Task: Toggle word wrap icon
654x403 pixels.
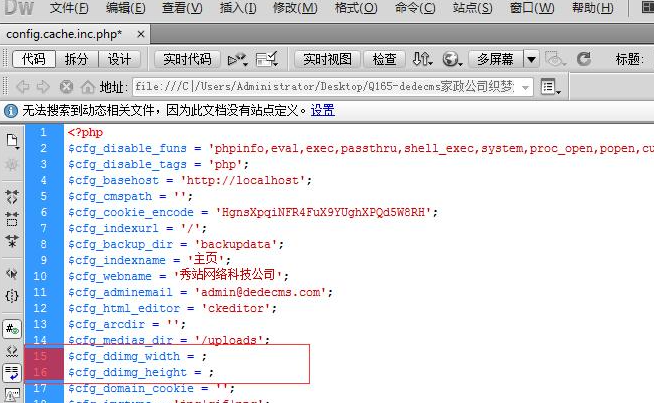Action: (12, 373)
